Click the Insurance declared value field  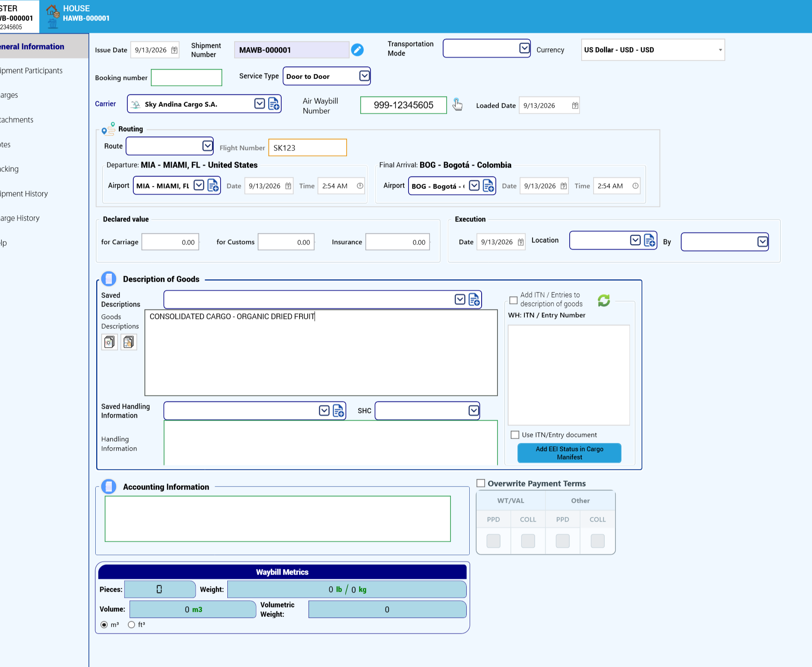[x=397, y=242]
